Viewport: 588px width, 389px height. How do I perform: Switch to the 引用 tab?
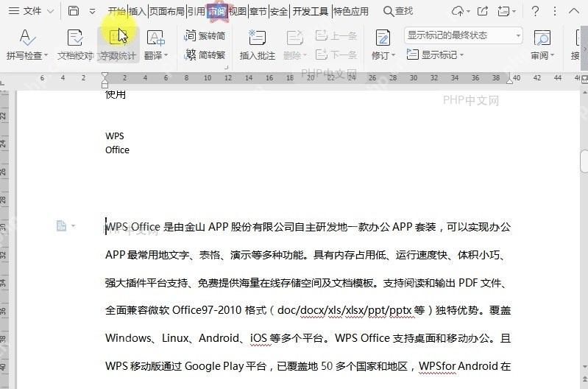click(196, 12)
